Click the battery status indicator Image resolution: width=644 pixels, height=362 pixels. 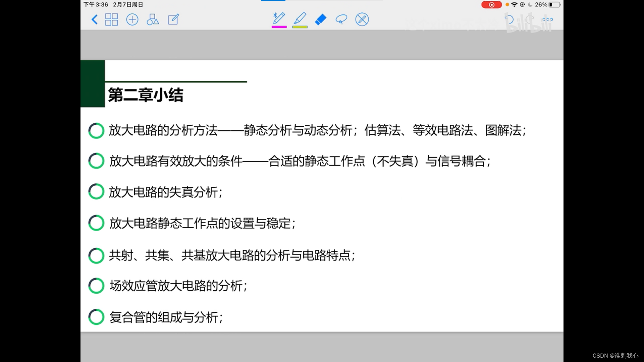555,5
